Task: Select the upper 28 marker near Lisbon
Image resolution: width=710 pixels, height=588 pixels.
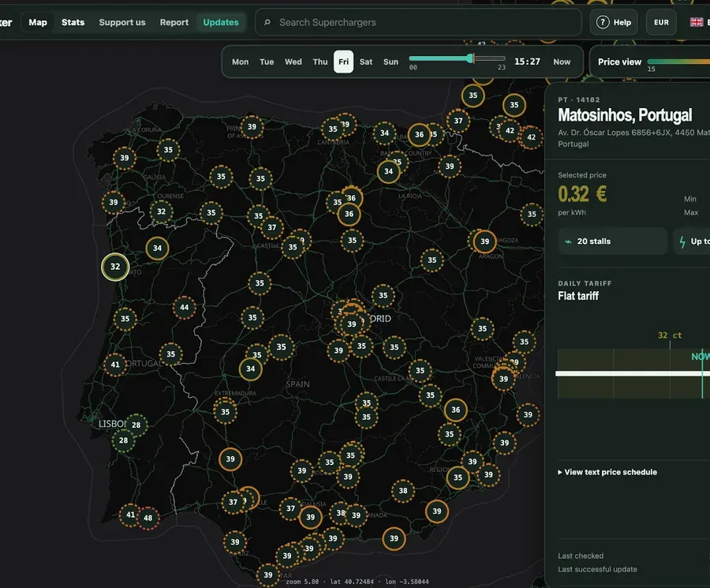Action: [136, 425]
